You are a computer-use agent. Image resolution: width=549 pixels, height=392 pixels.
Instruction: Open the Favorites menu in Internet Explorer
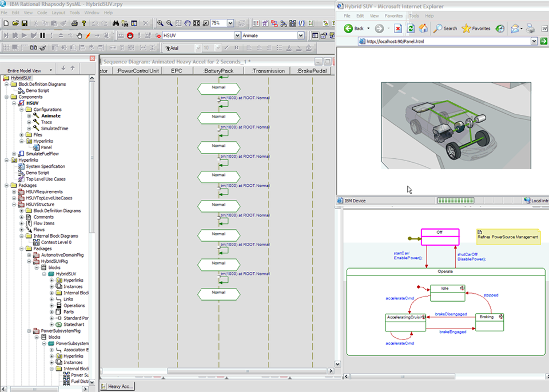[x=393, y=16]
